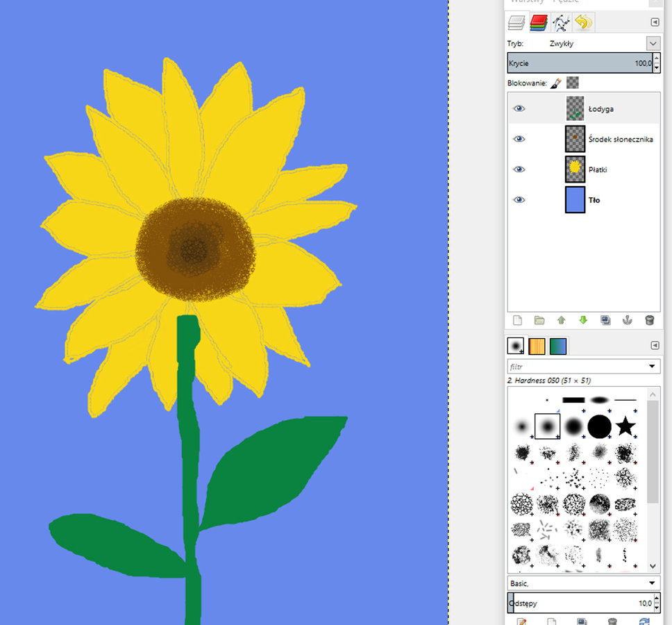Select the single pixel brush

(547, 401)
